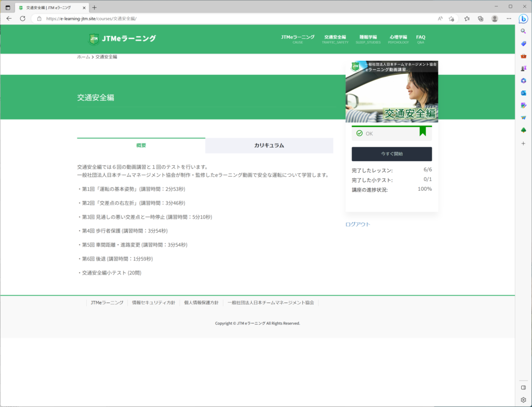Image resolution: width=532 pixels, height=407 pixels.
Task: Open Edge settings ellipsis menu
Action: coord(508,18)
